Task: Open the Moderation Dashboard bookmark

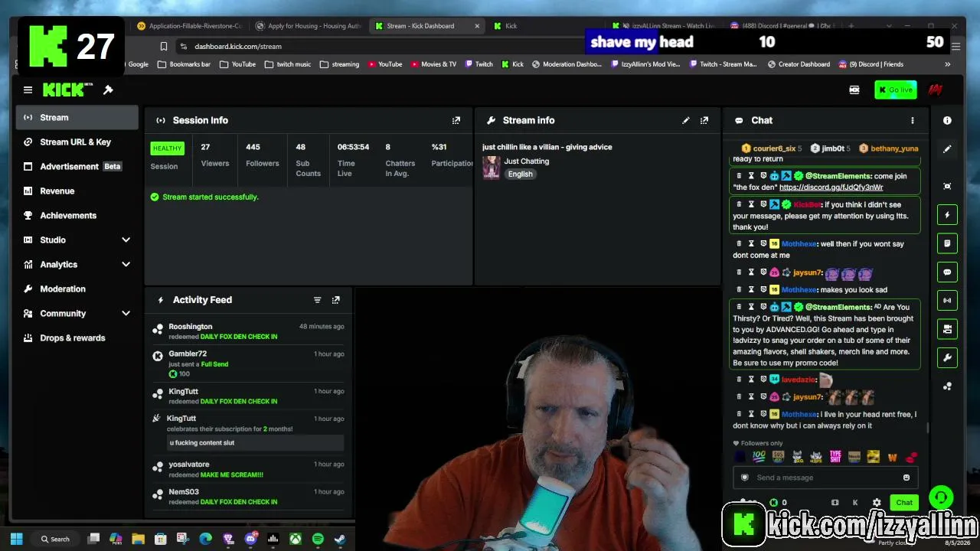Action: tap(567, 64)
